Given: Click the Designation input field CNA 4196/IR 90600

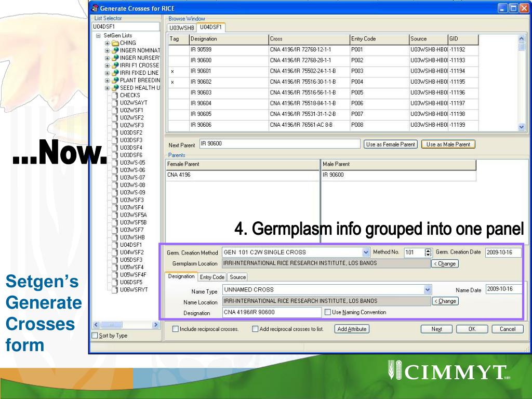Looking at the screenshot, I should click(x=272, y=312).
